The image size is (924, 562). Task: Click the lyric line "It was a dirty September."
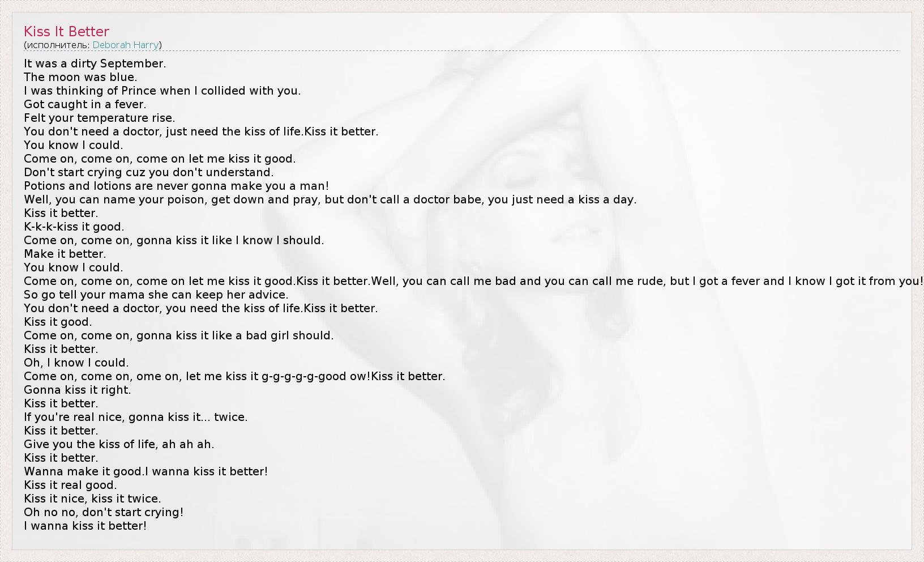click(x=95, y=63)
